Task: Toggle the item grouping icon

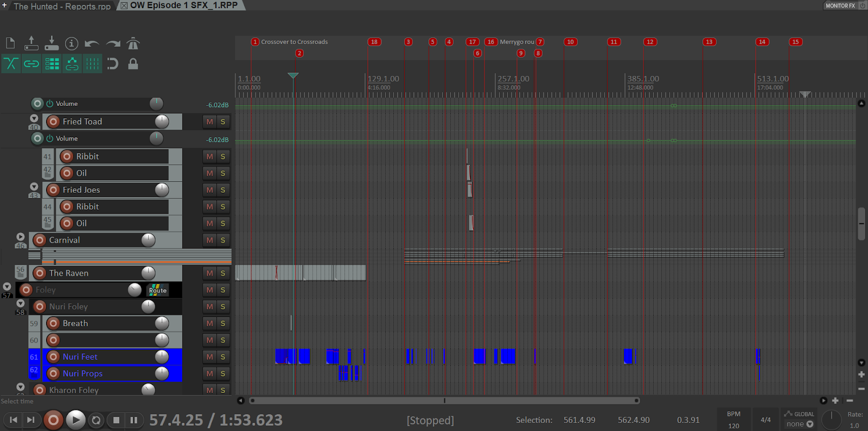Action: coord(31,64)
